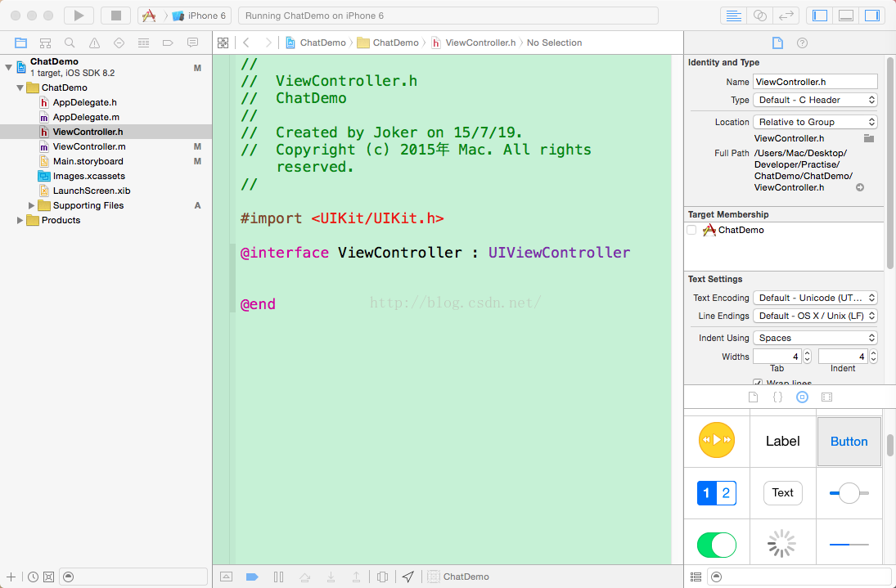
Task: Open the ChatDemo scheme selector
Action: tap(149, 16)
